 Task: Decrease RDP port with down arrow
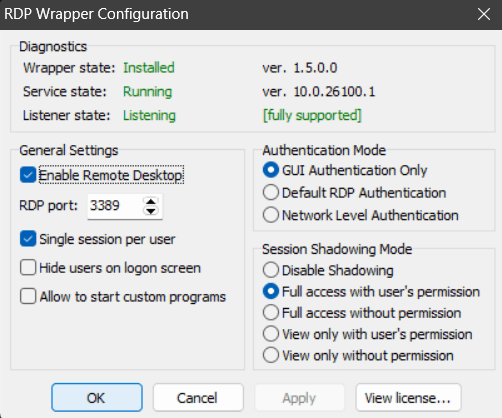click(151, 211)
